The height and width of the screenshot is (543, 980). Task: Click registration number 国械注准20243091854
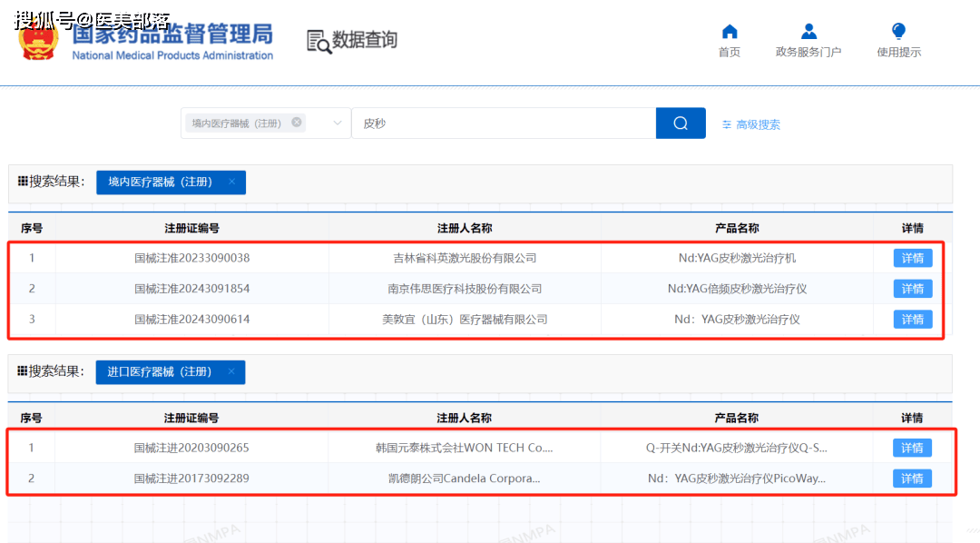pyautogui.click(x=191, y=289)
